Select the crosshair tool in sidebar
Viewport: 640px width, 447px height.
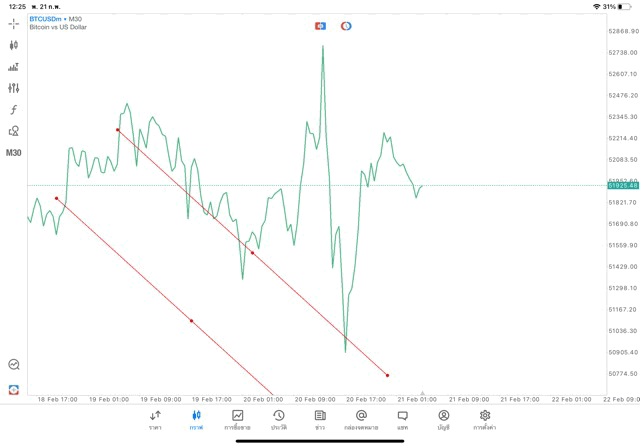(14, 23)
